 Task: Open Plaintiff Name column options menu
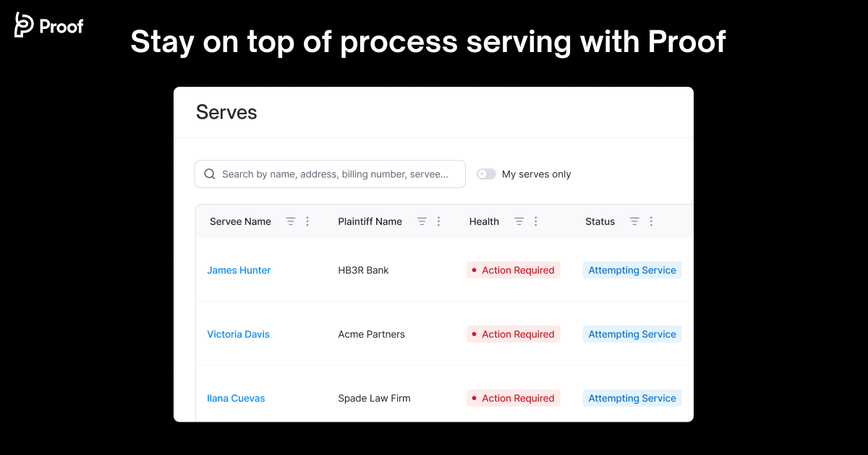click(x=438, y=221)
